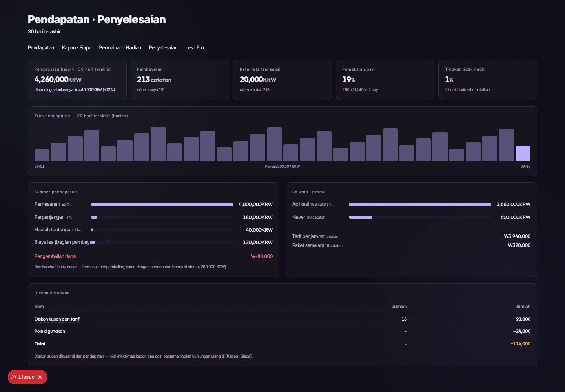Click the Pemakaian bay 19% card
Viewport: 565px width, 392px height.
pos(385,80)
